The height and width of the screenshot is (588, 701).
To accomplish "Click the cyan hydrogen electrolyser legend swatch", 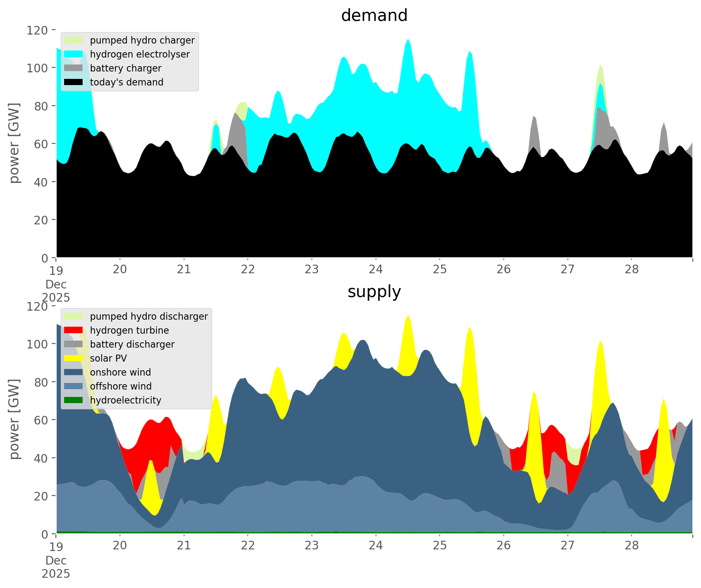I will (74, 54).
